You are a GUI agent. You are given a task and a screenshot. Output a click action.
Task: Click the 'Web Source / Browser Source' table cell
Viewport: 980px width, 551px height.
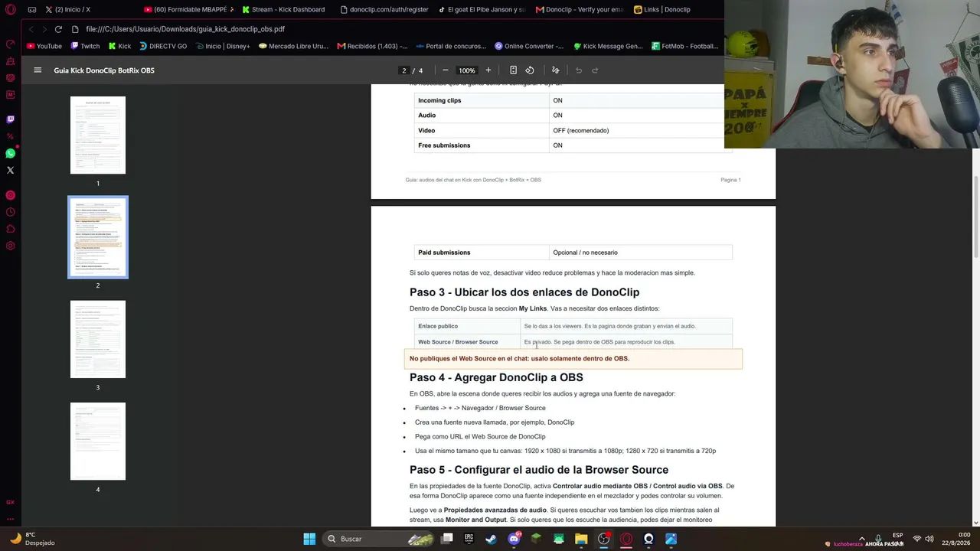467,342
